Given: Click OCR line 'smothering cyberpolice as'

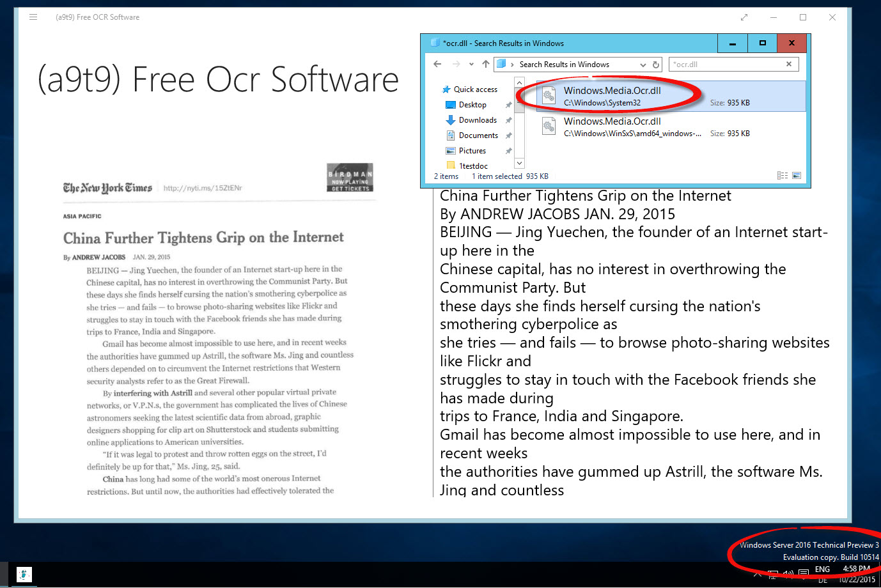Looking at the screenshot, I should [x=529, y=325].
